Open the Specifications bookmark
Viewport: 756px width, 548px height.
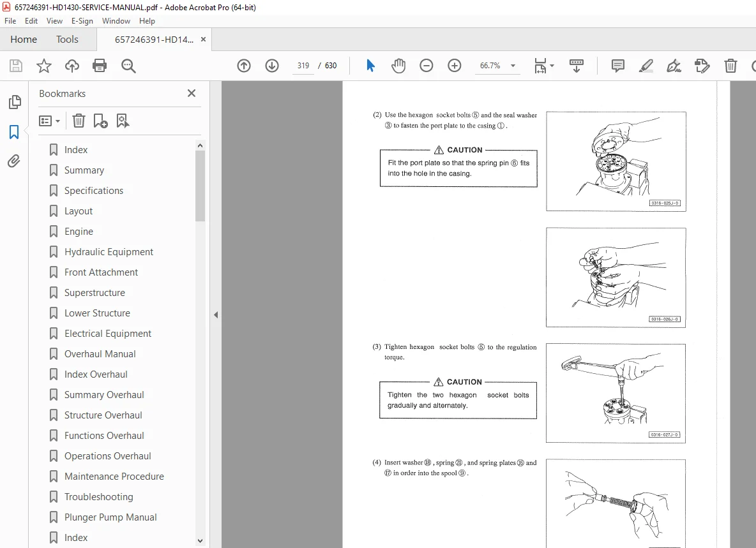[93, 191]
